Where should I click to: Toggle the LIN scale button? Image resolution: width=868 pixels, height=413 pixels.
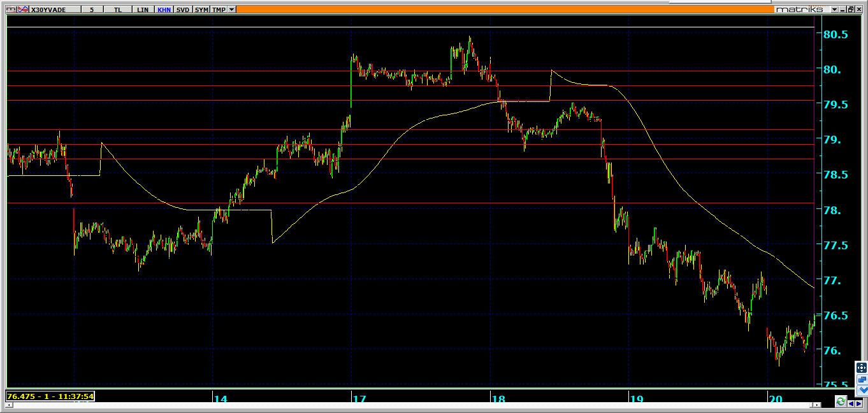143,10
